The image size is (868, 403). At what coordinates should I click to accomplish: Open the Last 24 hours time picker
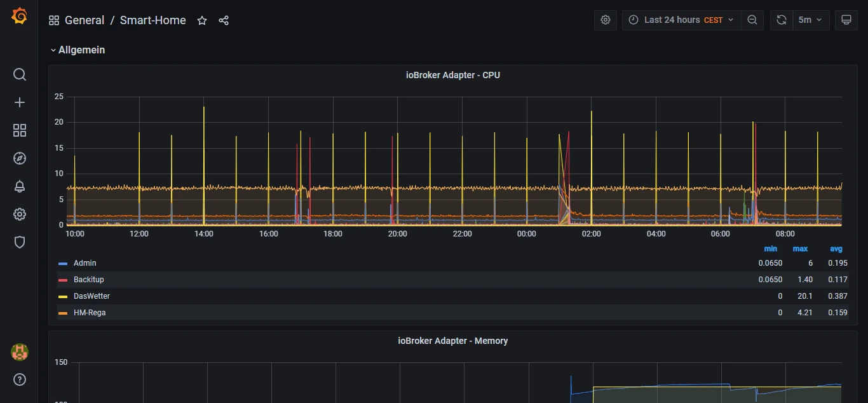[681, 20]
